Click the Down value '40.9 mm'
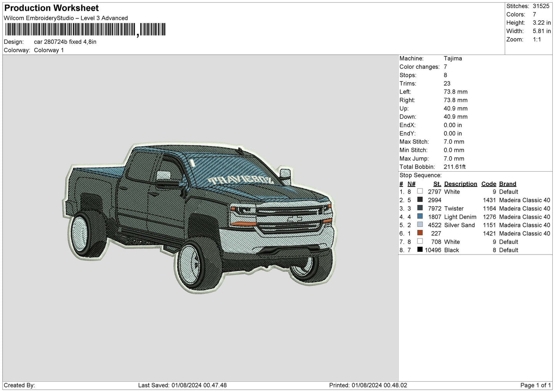 456,117
